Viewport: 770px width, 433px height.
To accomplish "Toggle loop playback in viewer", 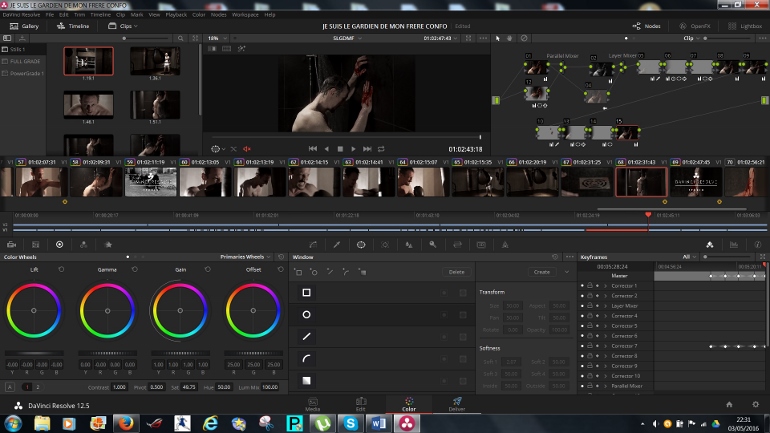I will 381,149.
